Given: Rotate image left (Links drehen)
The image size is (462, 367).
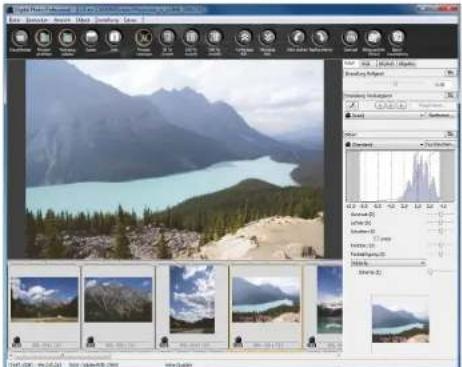Looking at the screenshot, I should point(297,41).
